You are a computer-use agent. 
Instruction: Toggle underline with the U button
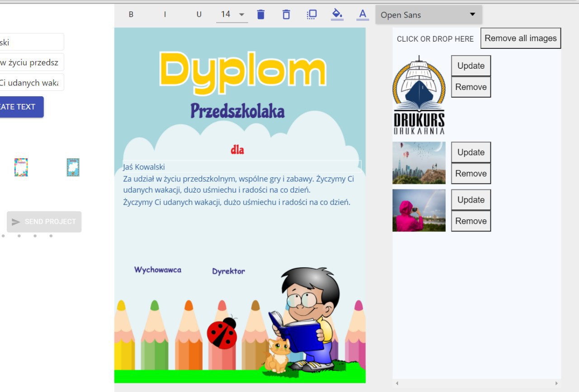click(x=199, y=14)
